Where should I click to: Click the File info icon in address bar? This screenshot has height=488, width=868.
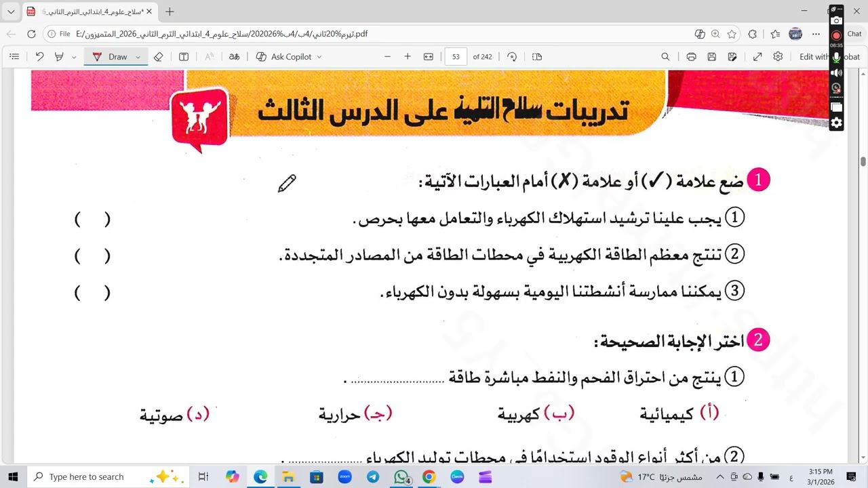tap(58, 34)
